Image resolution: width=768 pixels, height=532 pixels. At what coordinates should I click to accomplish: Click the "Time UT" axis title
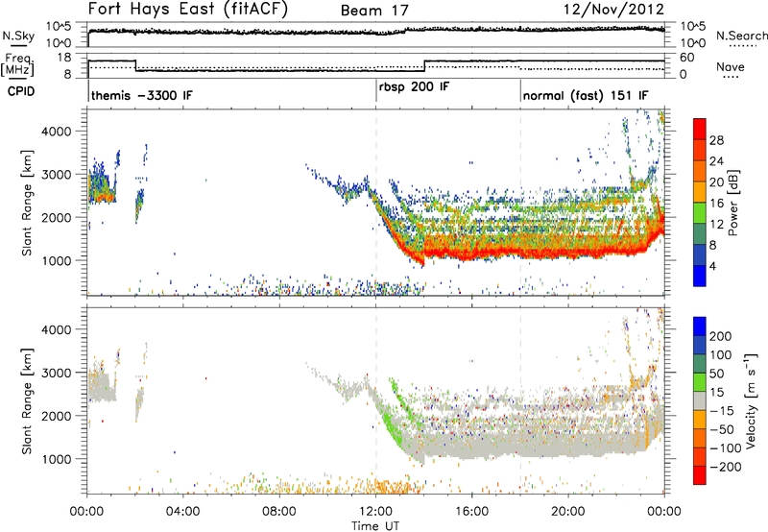(x=375, y=525)
